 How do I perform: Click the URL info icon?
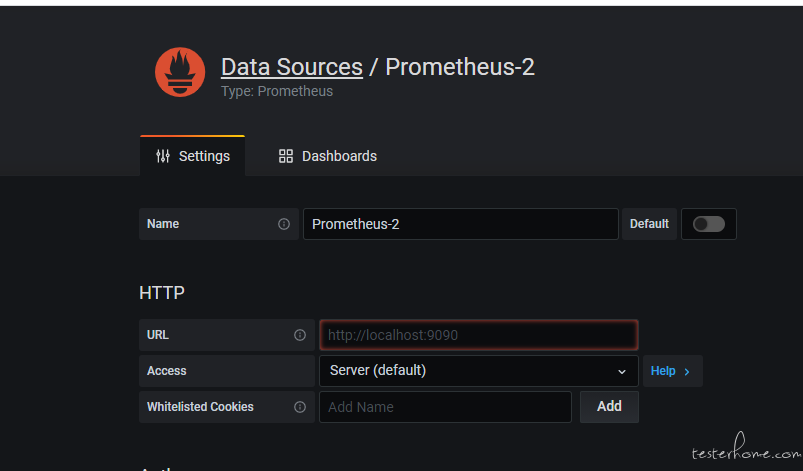coord(300,335)
